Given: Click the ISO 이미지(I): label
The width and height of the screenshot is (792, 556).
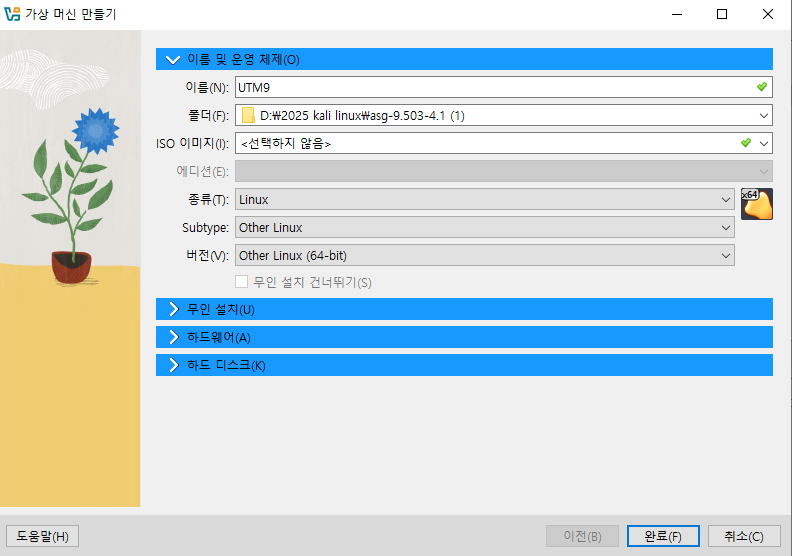Looking at the screenshot, I should tap(192, 143).
